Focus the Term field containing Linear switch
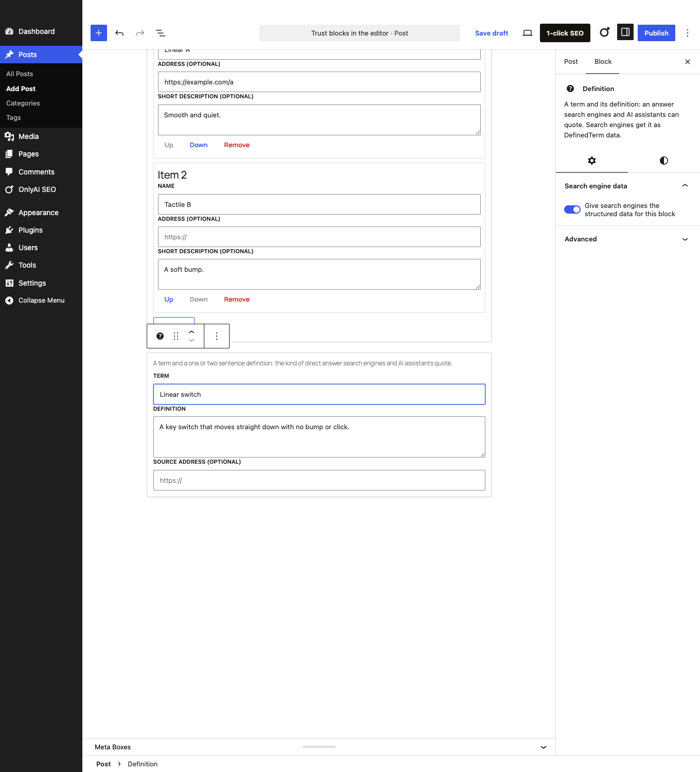Screen dimensions: 700x772 point(319,394)
